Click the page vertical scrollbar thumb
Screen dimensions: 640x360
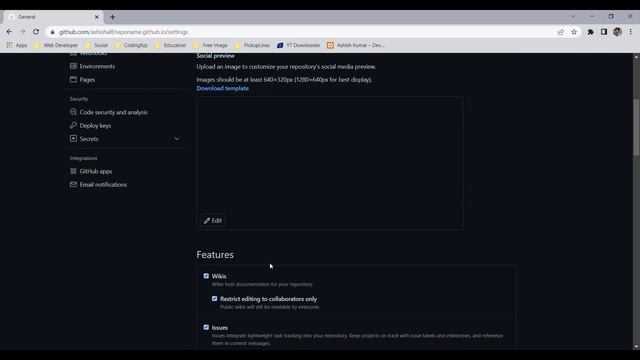point(636,127)
